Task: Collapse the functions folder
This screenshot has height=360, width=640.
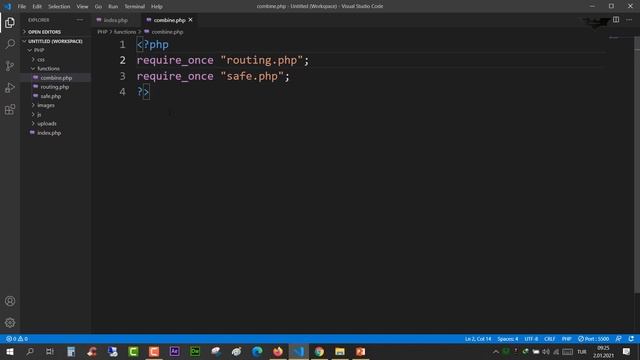Action: (x=48, y=69)
